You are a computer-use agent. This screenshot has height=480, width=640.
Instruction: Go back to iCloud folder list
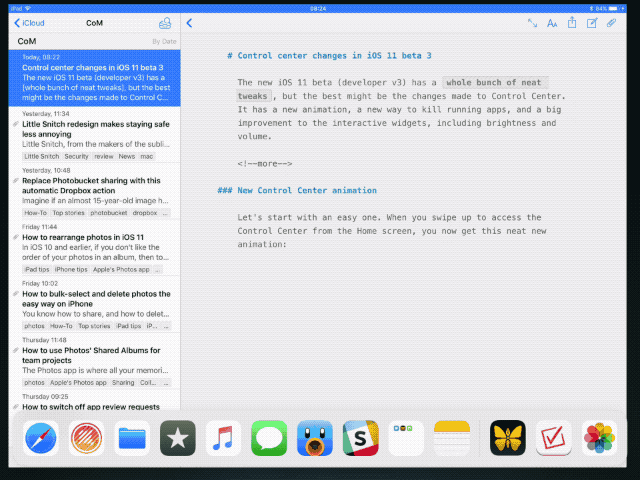pos(29,23)
